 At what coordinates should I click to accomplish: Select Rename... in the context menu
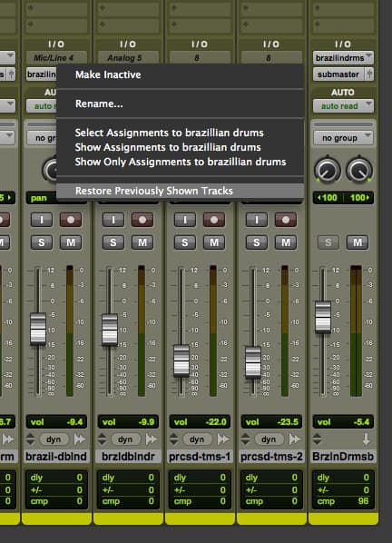point(99,104)
